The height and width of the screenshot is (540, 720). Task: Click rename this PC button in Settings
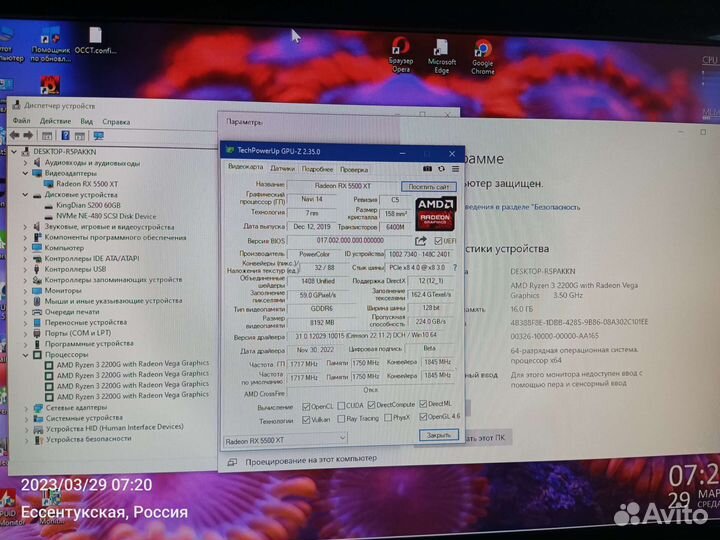click(486, 438)
